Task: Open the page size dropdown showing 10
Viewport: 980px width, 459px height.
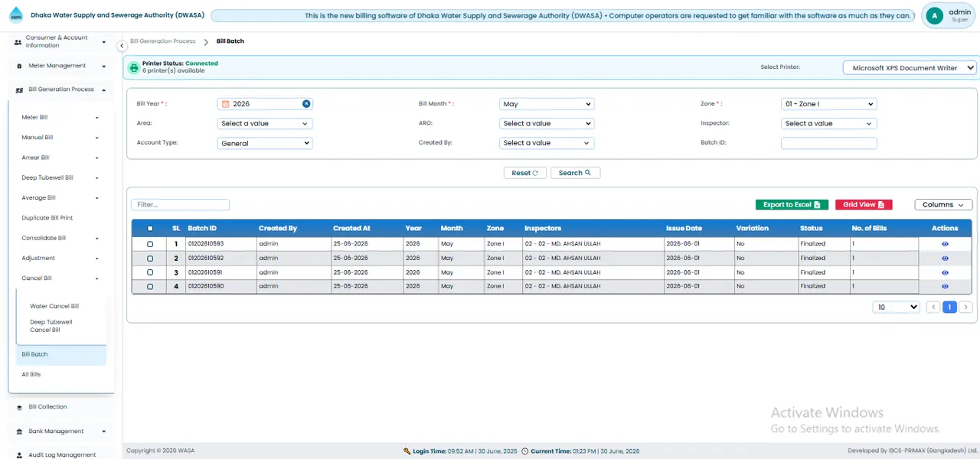Action: (x=897, y=307)
